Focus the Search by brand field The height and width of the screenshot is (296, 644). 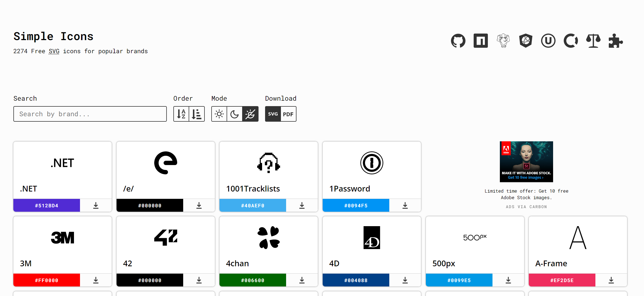coord(90,114)
